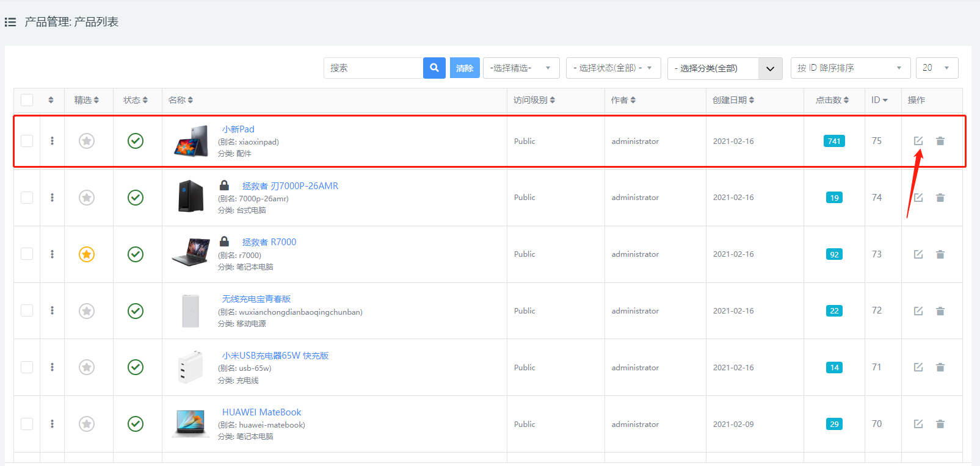Click the status checkmark for 无线充电宝青春版
The width and height of the screenshot is (980, 466).
136,311
